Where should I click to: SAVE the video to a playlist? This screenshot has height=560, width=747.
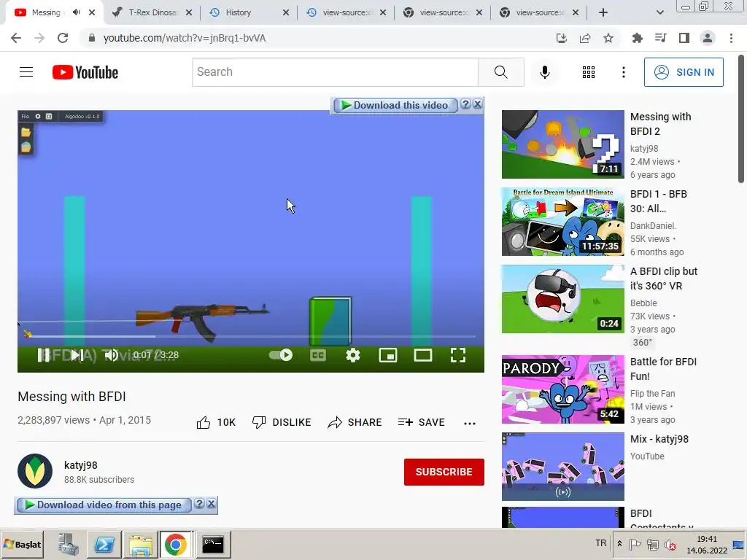pos(421,422)
